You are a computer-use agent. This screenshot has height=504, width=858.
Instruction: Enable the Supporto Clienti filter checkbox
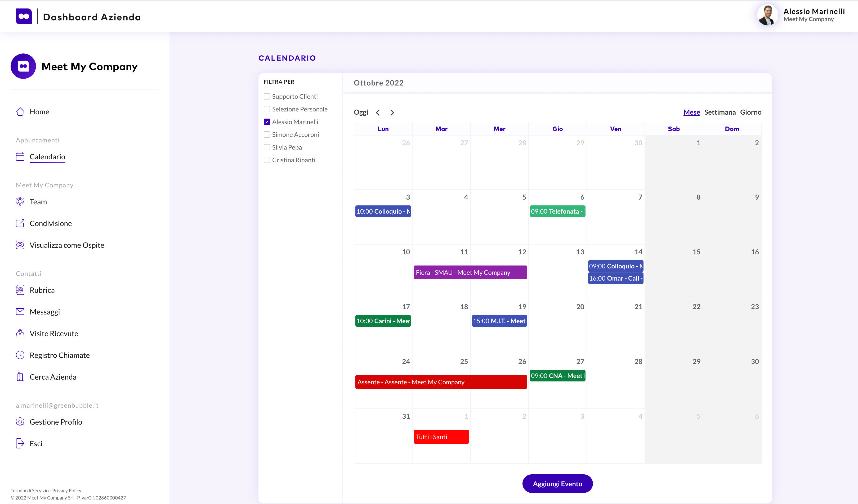pyautogui.click(x=267, y=96)
